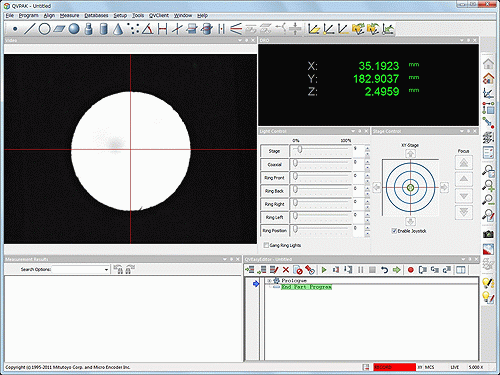Select the Plane measurement tool
Viewport: 500px width, 375px height.
59,29
